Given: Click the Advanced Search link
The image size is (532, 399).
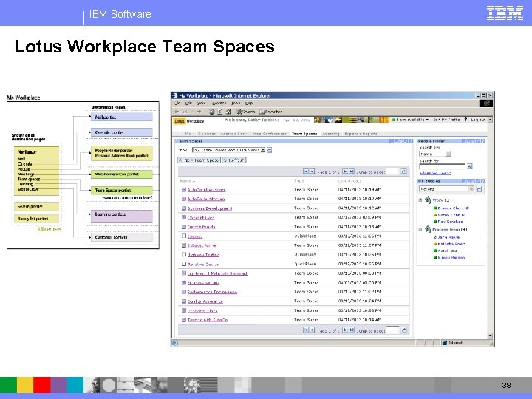Looking at the screenshot, I should (435, 173).
